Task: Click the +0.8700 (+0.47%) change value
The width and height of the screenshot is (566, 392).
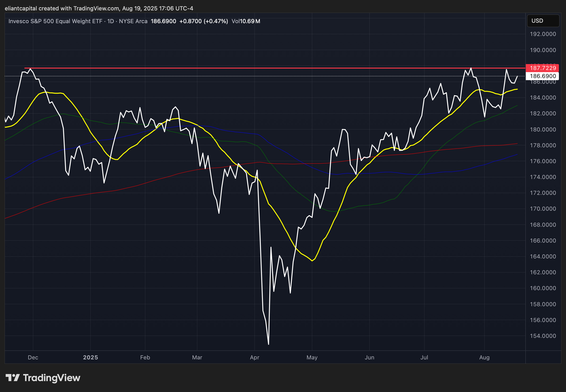Action: click(x=204, y=21)
